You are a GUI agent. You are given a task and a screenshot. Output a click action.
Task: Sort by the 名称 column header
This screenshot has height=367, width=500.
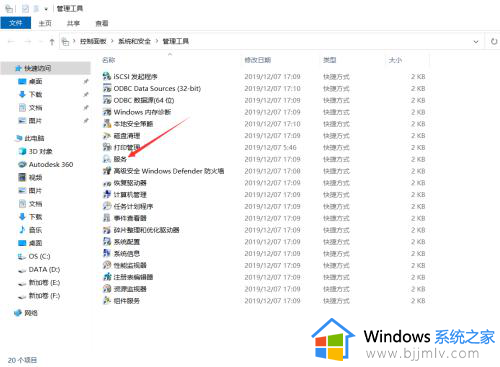109,60
